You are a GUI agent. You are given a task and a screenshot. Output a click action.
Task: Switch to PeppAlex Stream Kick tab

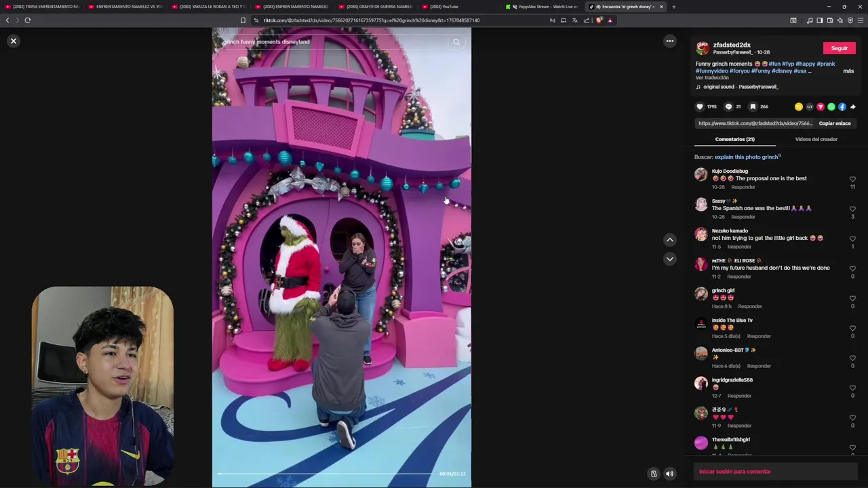click(541, 7)
